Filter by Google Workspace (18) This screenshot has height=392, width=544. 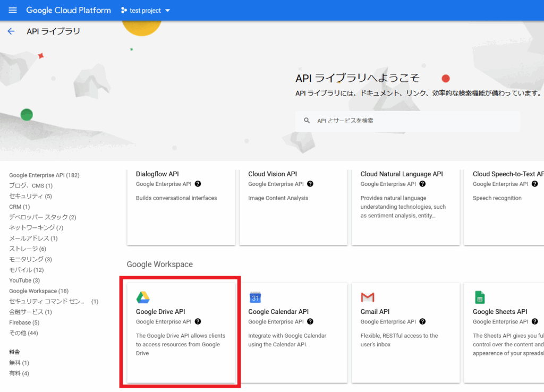(39, 291)
